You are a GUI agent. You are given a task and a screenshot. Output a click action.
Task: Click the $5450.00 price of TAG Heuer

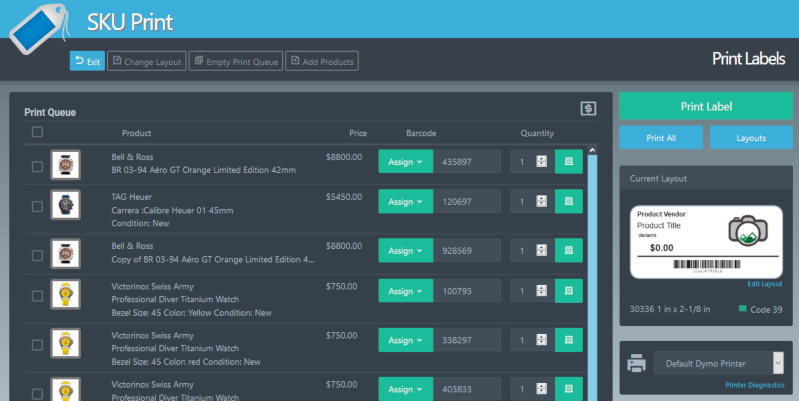(x=344, y=197)
